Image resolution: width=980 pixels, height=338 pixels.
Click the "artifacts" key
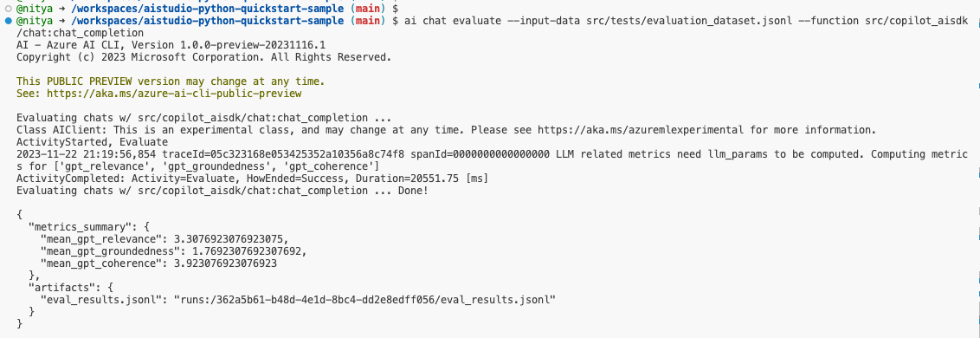pyautogui.click(x=60, y=288)
